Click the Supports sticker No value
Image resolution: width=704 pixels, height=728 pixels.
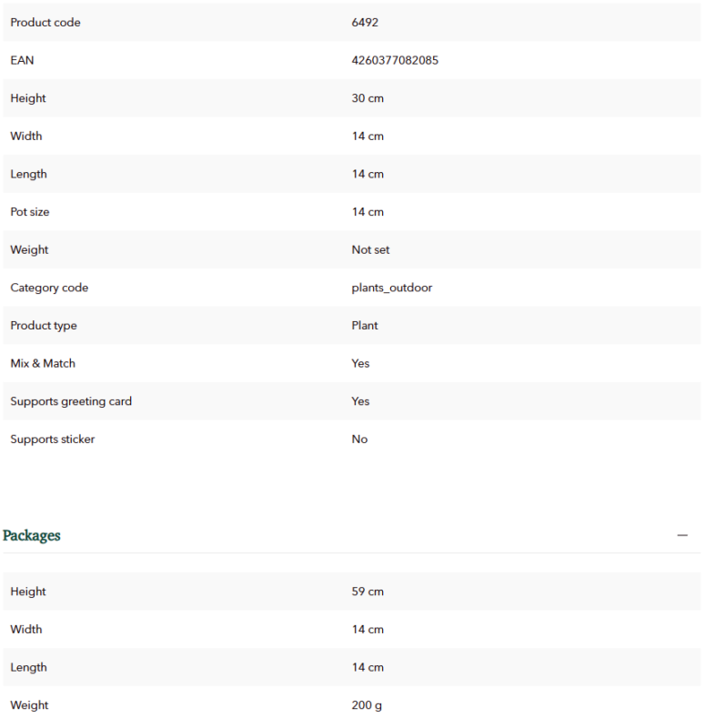pos(359,440)
